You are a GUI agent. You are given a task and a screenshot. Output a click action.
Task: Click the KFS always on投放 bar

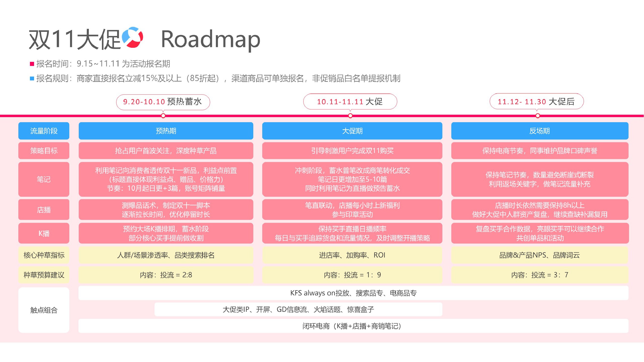click(x=353, y=293)
